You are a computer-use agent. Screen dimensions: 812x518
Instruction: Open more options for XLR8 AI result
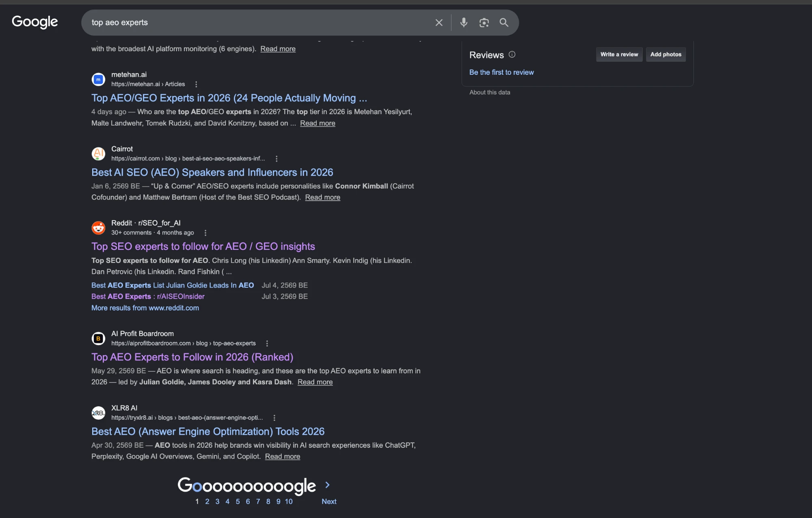tap(274, 418)
